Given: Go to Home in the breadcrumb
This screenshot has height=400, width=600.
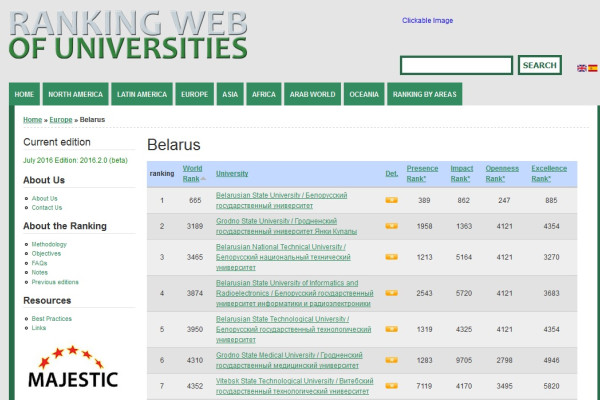Looking at the screenshot, I should 33,120.
